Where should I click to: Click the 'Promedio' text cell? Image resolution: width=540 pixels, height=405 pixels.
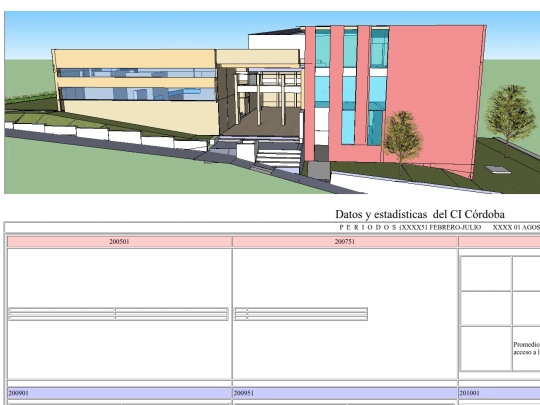coord(526,348)
